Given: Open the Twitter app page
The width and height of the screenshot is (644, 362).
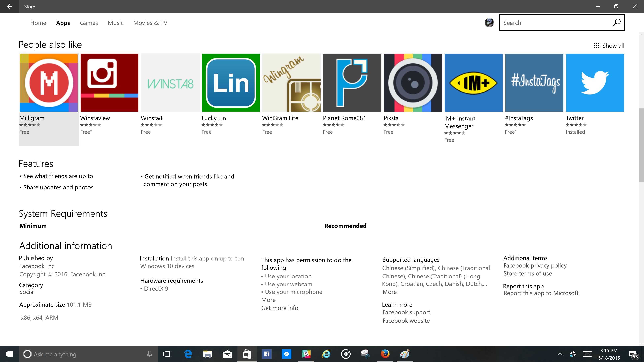Looking at the screenshot, I should 594,82.
